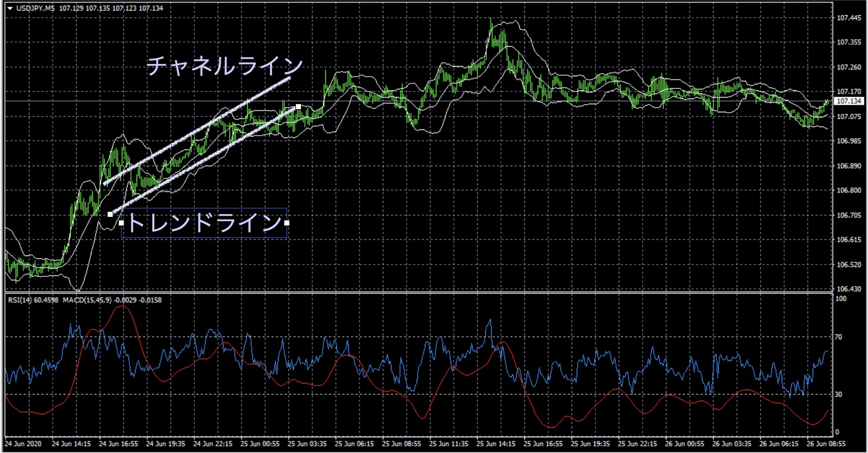Click the 26 Jun 08:55 time label
Viewport: 868px width, 453px height.
pyautogui.click(x=826, y=444)
